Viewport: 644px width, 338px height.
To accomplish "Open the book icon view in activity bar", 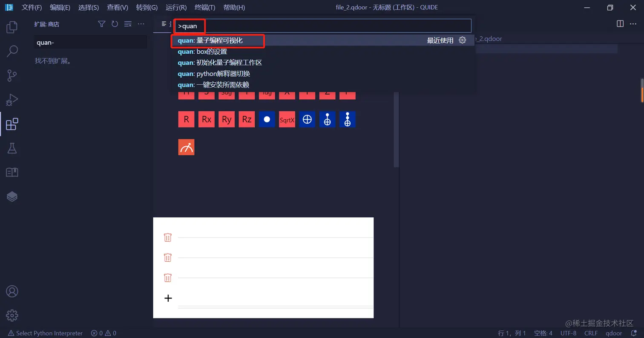I will coord(12,172).
